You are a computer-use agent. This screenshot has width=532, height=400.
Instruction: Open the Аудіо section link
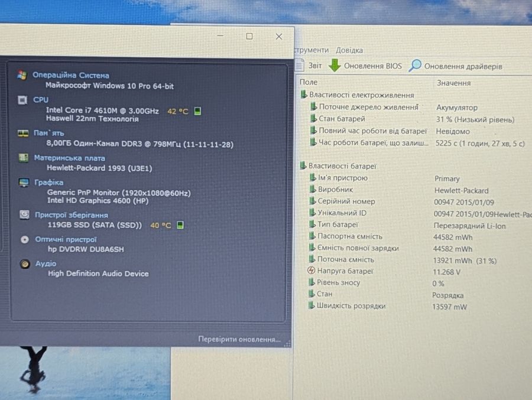pyautogui.click(x=46, y=264)
